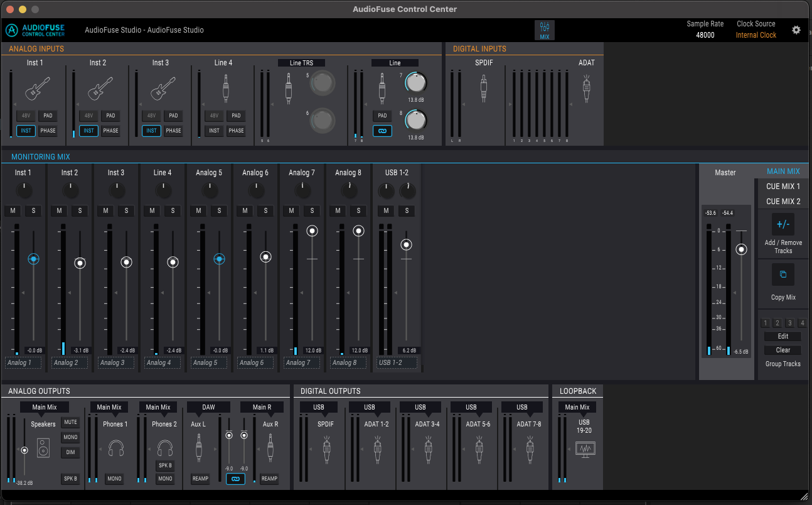
Task: Open Aux L DAW source dropdown
Action: pyautogui.click(x=208, y=407)
